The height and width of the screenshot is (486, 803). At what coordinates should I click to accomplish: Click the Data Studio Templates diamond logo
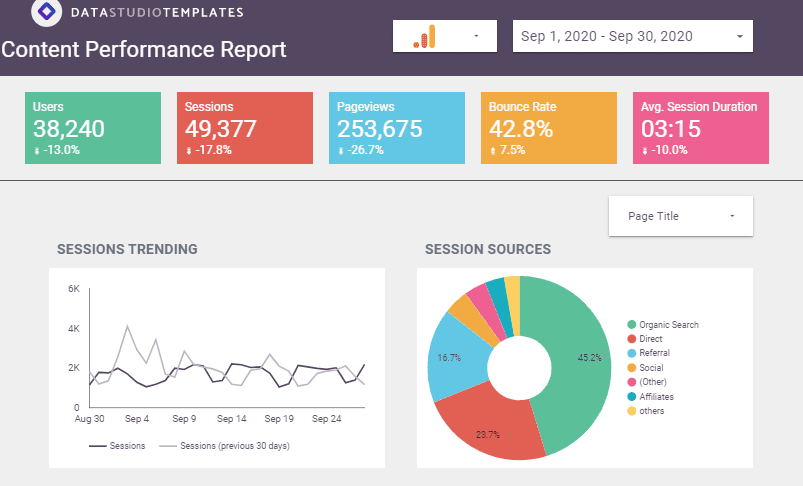47,11
